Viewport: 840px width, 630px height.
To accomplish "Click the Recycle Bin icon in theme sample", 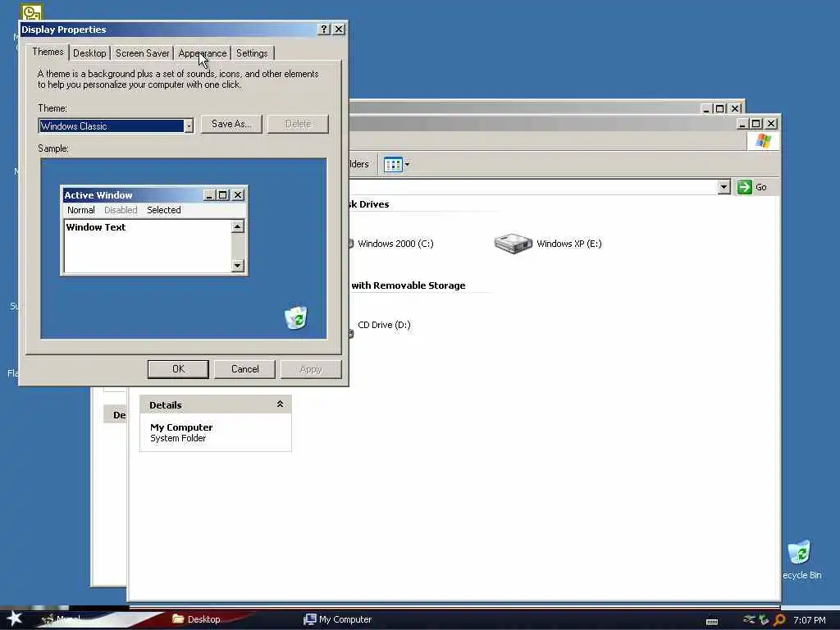I will coord(295,317).
